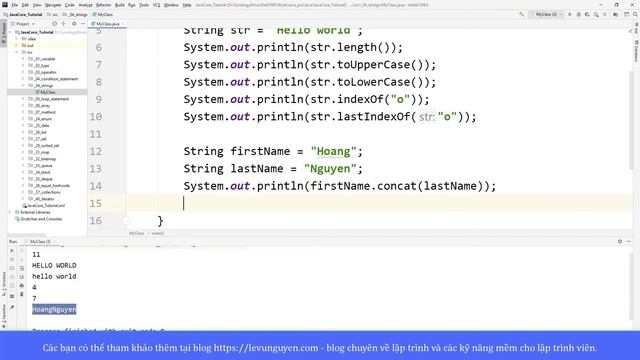
Task: Hide the Project panel using minus icon
Action: 83,24
